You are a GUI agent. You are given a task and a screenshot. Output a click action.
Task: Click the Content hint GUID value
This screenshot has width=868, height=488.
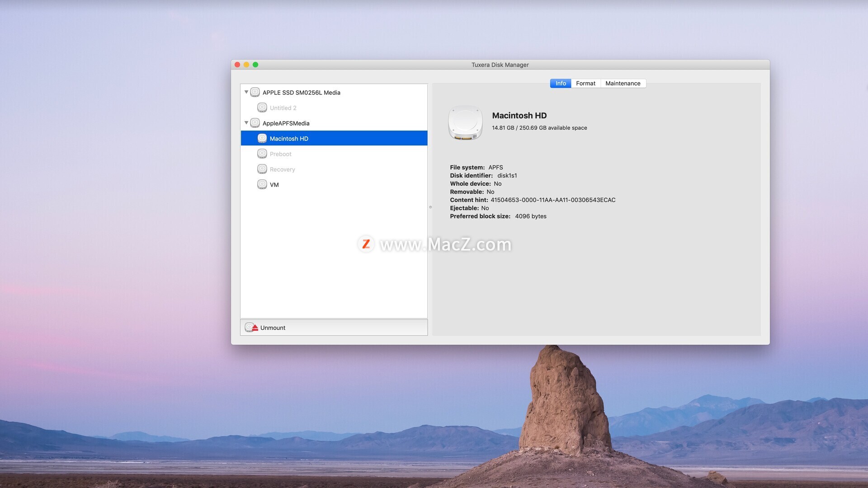[553, 200]
